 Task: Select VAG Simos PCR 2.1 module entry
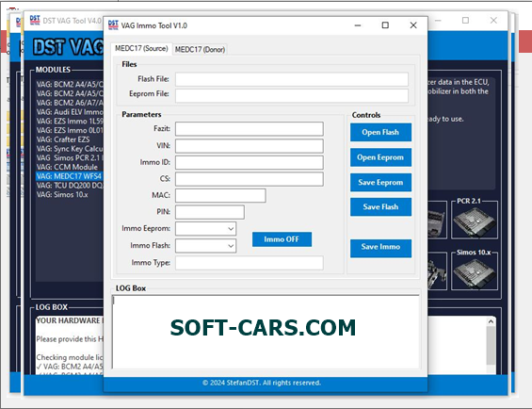point(70,158)
